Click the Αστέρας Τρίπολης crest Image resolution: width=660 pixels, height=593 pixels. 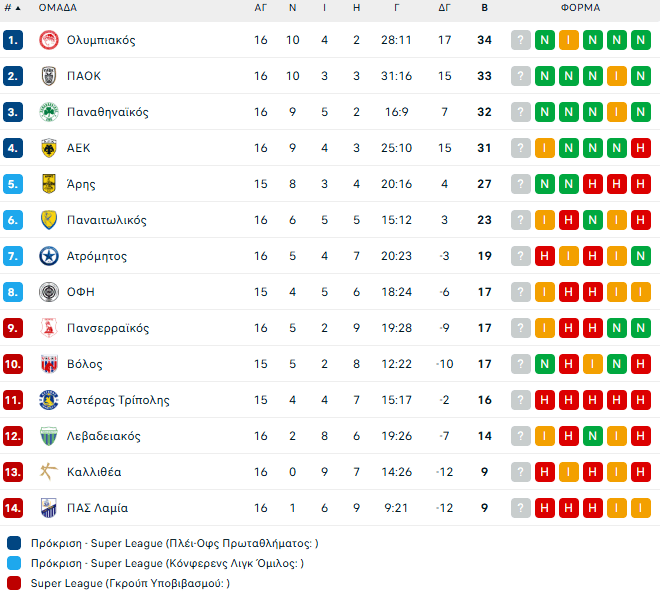[x=48, y=400]
